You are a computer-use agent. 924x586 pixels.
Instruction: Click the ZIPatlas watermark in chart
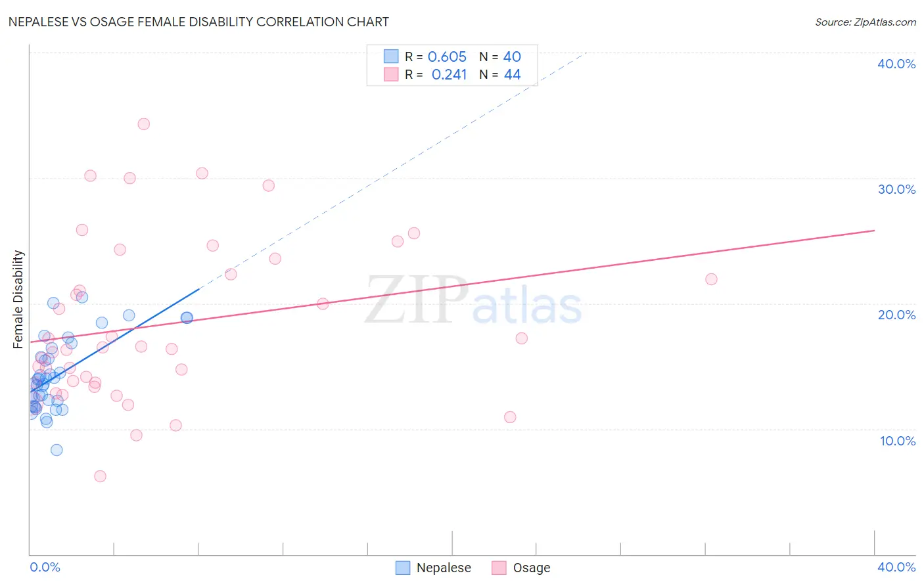pos(473,301)
